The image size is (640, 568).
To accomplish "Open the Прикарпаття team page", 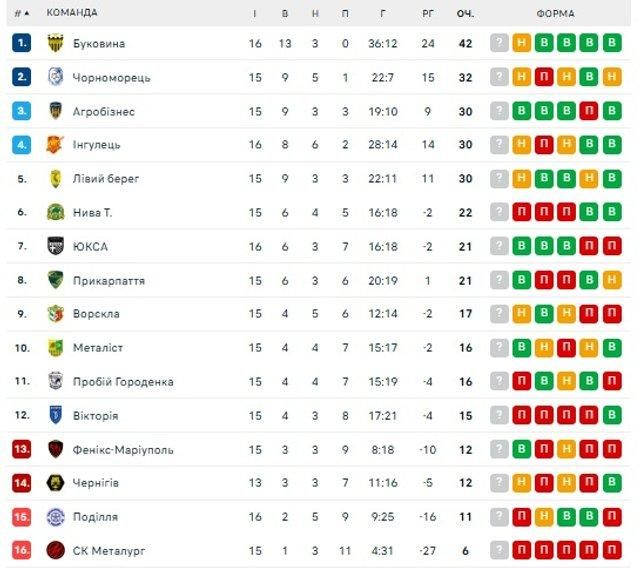I will 108,280.
